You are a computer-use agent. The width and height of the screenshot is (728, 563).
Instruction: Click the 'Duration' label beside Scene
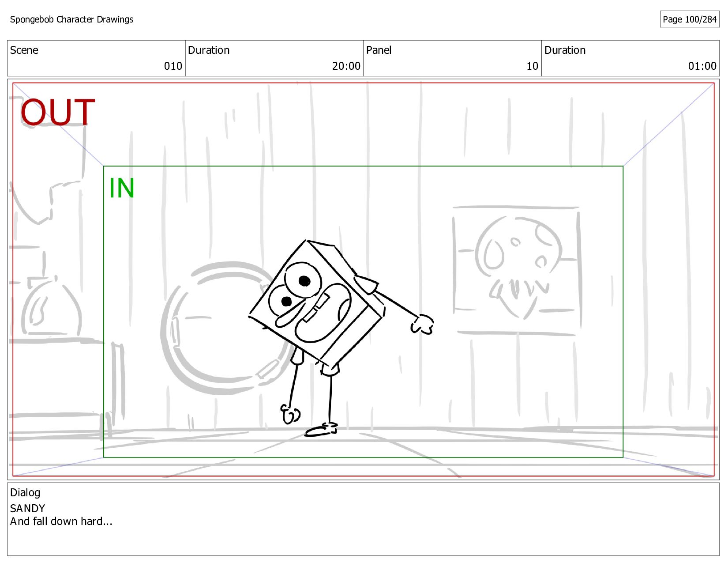click(x=209, y=50)
